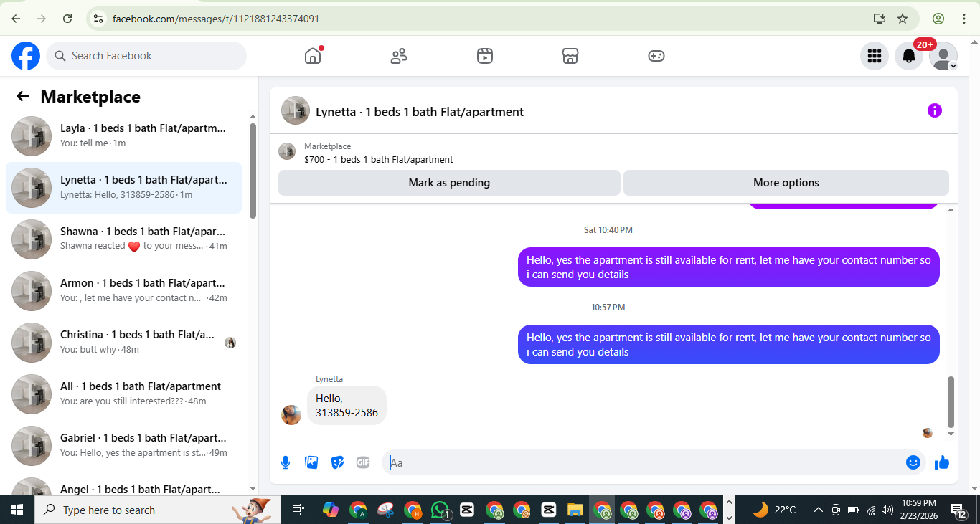Focus the Search Facebook box
The image size is (980, 524).
tap(146, 56)
